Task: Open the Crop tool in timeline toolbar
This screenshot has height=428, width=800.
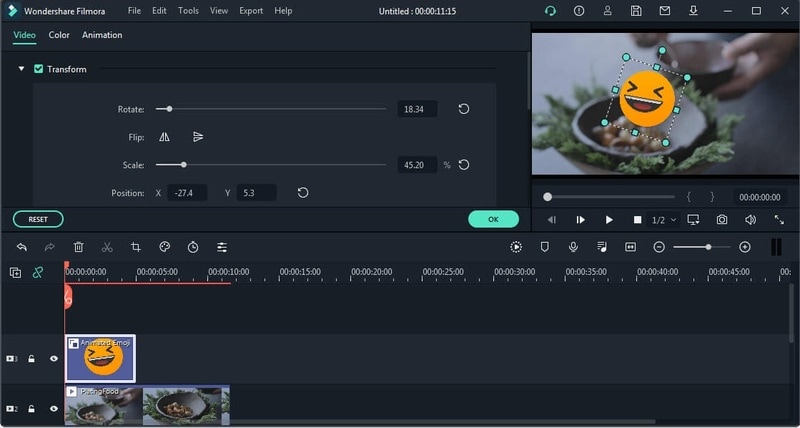Action: [x=135, y=247]
